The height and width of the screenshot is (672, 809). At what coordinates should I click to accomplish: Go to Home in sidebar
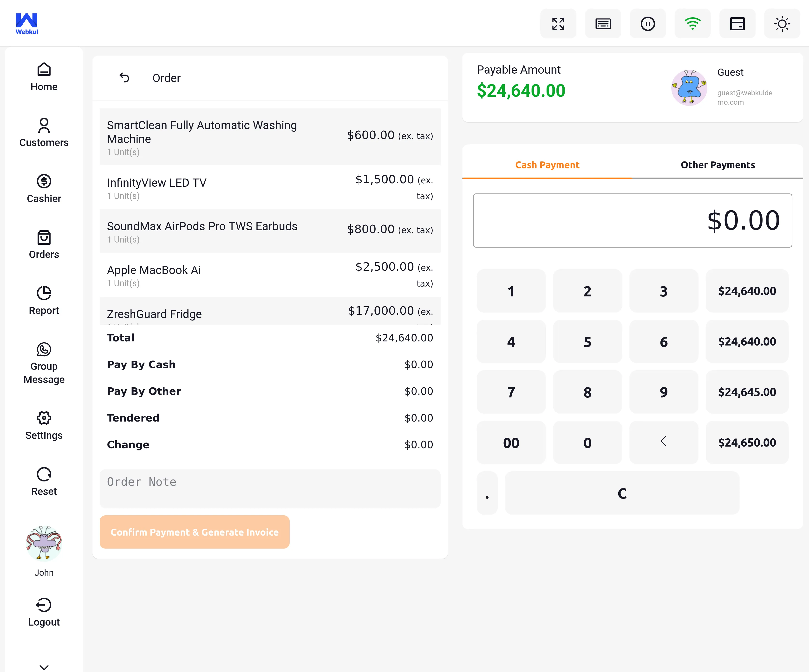[44, 77]
